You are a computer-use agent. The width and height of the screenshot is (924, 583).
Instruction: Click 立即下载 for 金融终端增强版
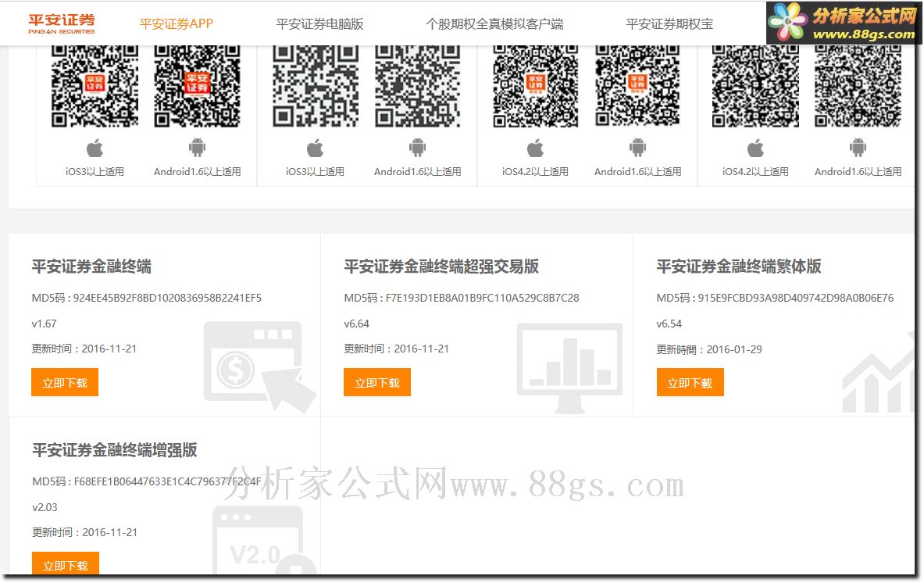[x=66, y=563]
